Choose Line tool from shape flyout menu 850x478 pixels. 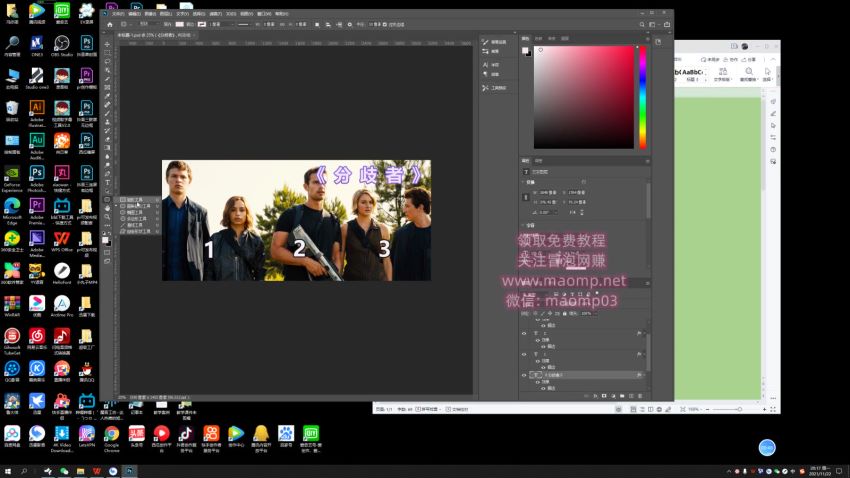136,225
